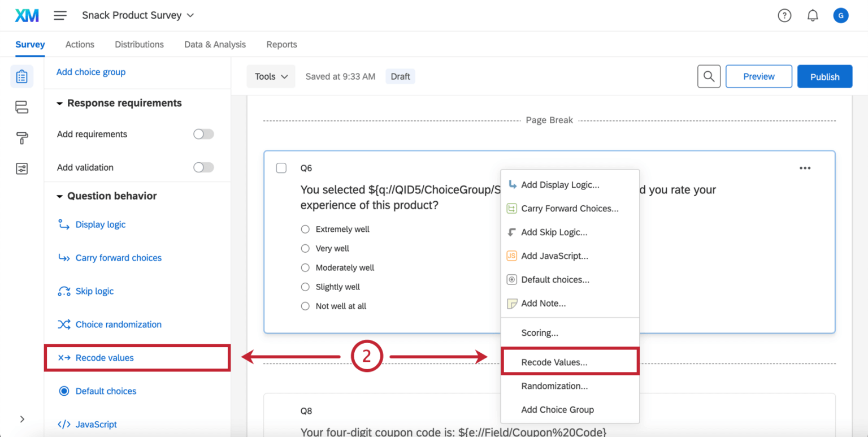
Task: Click the Add Display Logic arrow icon in the menu
Action: point(512,184)
